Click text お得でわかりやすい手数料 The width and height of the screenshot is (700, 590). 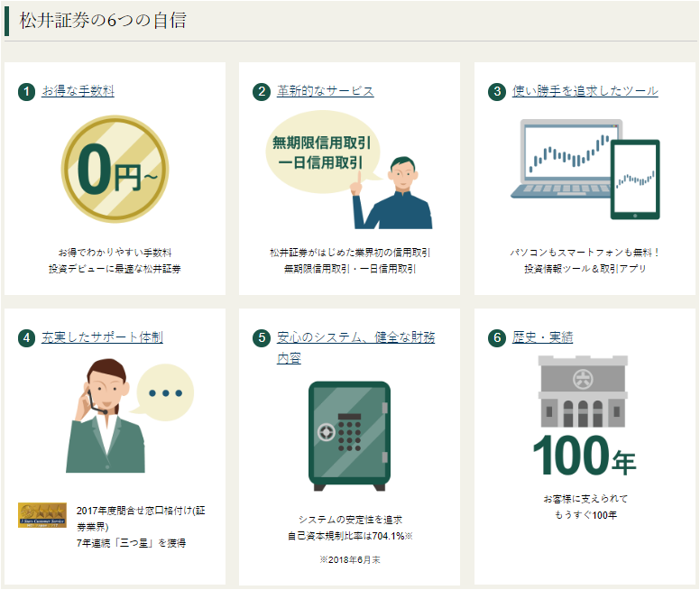click(115, 253)
